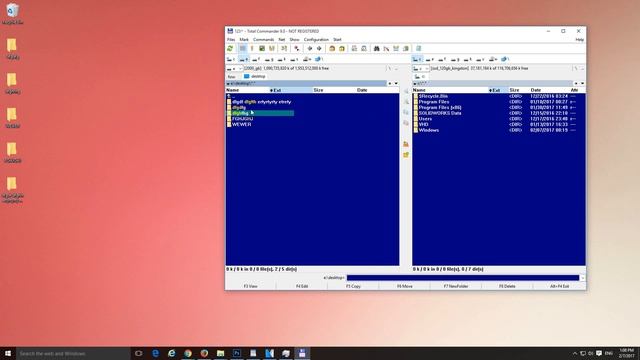Open Firefox from the taskbar
This screenshot has width=640, height=360.
[x=204, y=353]
